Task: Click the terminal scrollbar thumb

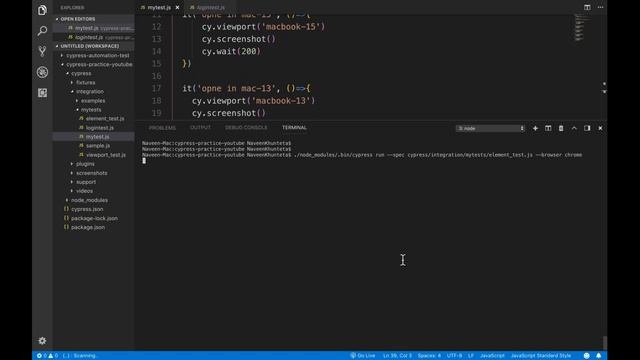Action: [604, 342]
